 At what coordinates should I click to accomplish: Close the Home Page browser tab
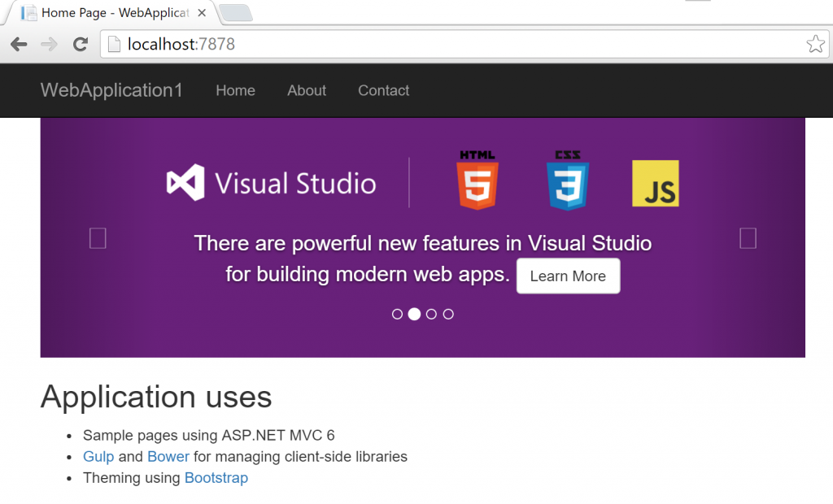(x=202, y=13)
